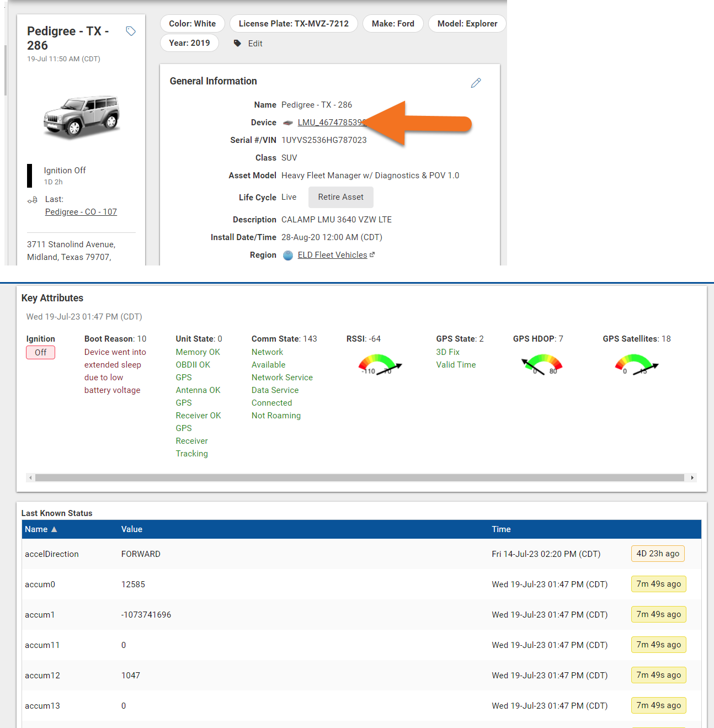Click the tag icon beside the Pedigree - TX - 286 title
The image size is (714, 728).
(131, 31)
